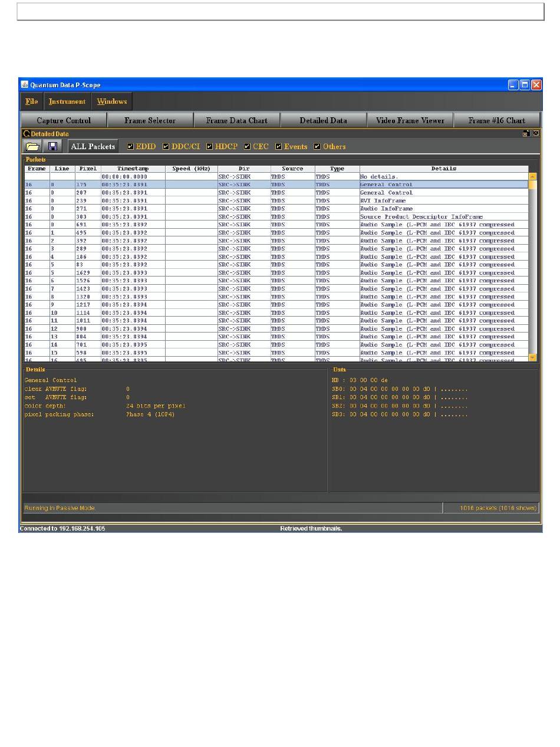Click the timestamp 00:00:00.0000 cell
This screenshot has width=560, height=747.
(133, 176)
